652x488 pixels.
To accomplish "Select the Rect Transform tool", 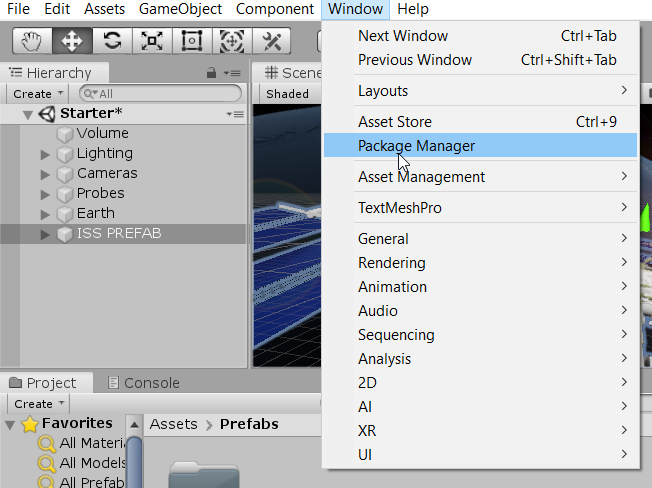I will tap(192, 41).
